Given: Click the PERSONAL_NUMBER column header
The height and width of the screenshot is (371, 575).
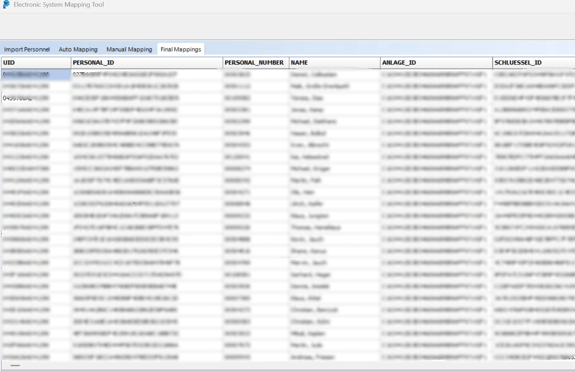Looking at the screenshot, I should coord(256,63).
